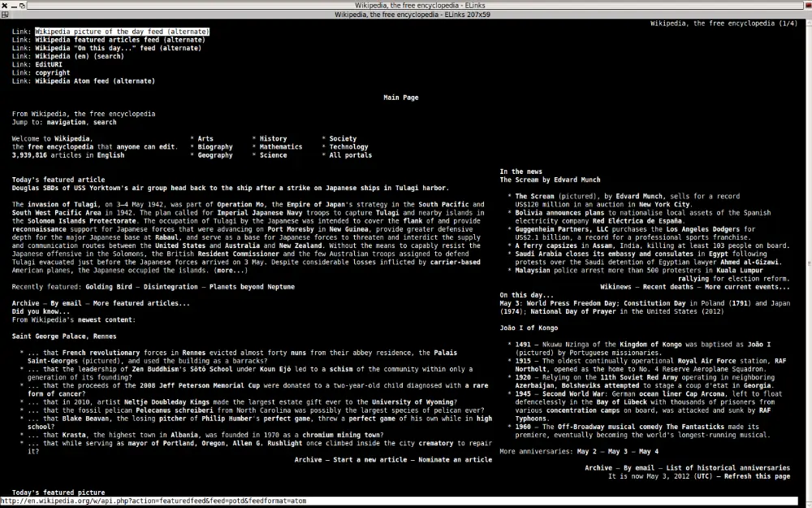Open the Arts portal link
This screenshot has width=812, height=508.
[205, 139]
